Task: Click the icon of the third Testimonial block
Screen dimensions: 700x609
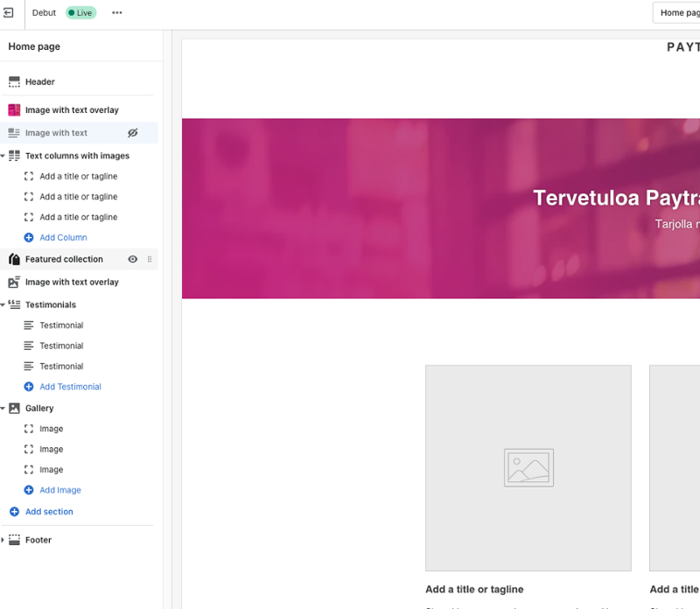Action: click(x=29, y=366)
